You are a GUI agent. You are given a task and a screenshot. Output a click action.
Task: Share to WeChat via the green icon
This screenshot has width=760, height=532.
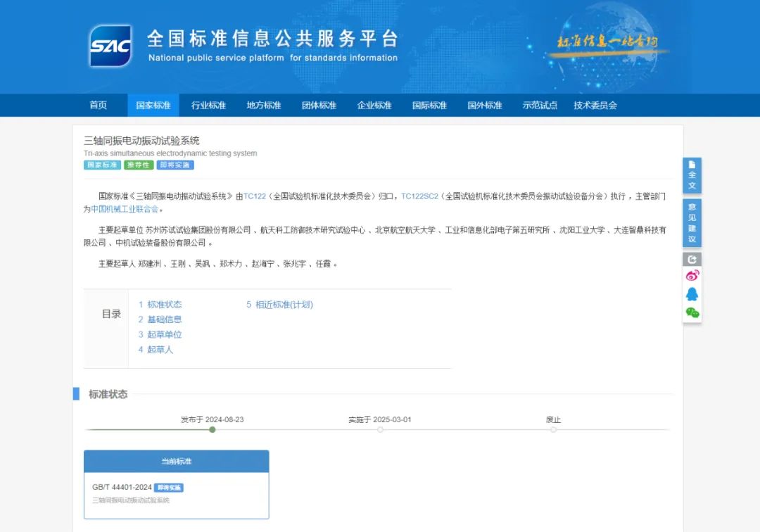pos(692,312)
